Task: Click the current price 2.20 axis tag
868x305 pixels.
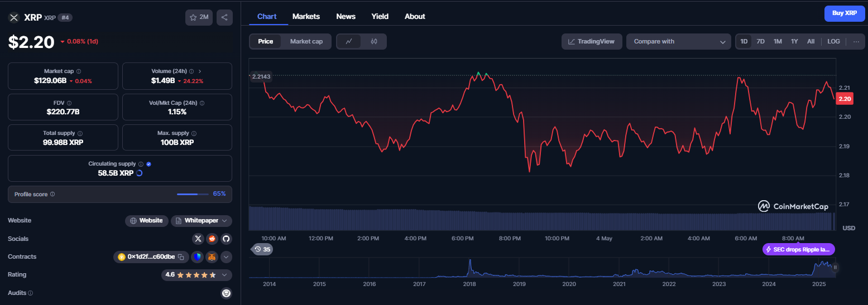Action: (x=845, y=99)
